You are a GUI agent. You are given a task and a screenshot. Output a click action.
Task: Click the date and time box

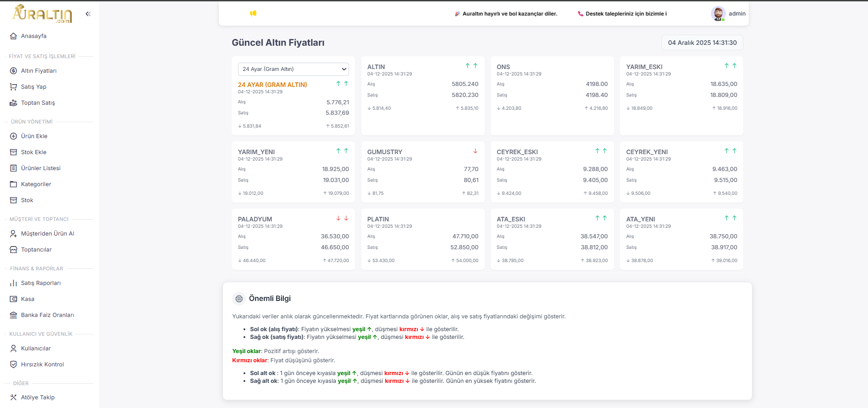pyautogui.click(x=702, y=43)
